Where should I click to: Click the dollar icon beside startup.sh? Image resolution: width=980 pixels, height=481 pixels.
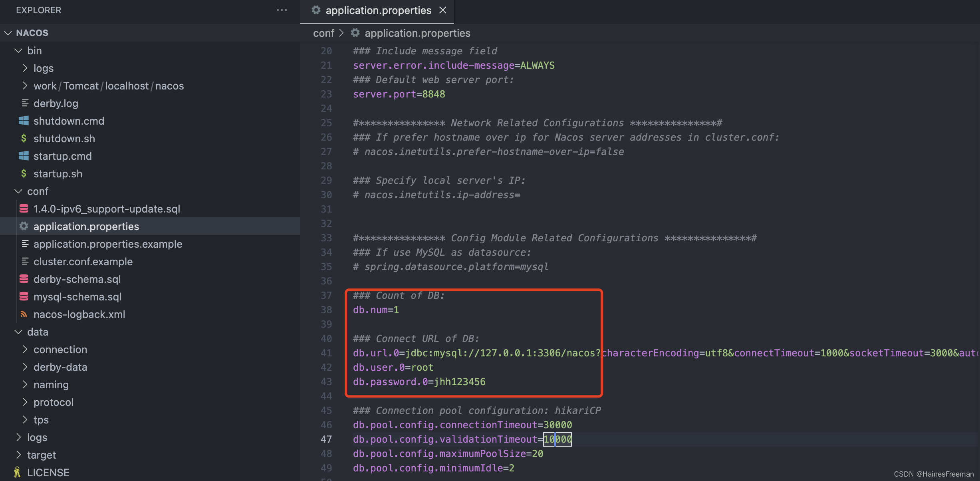(24, 173)
